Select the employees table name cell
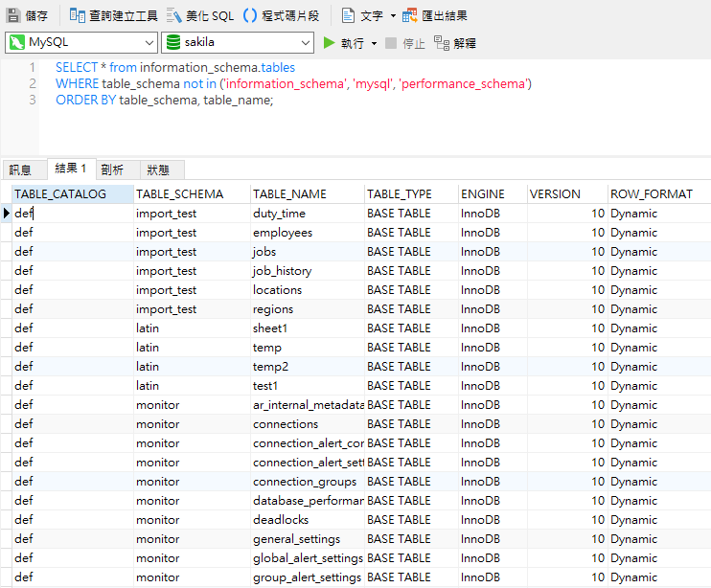Image resolution: width=711 pixels, height=588 pixels. (x=283, y=233)
